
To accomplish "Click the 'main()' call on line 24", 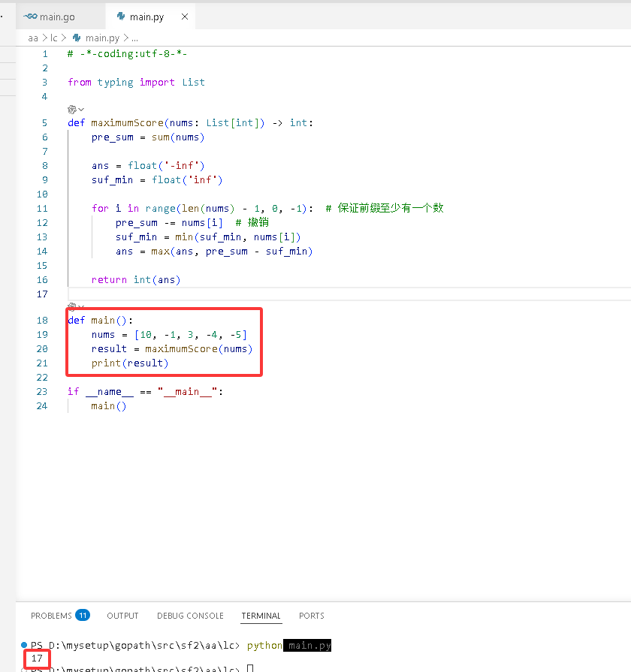I will coord(108,406).
